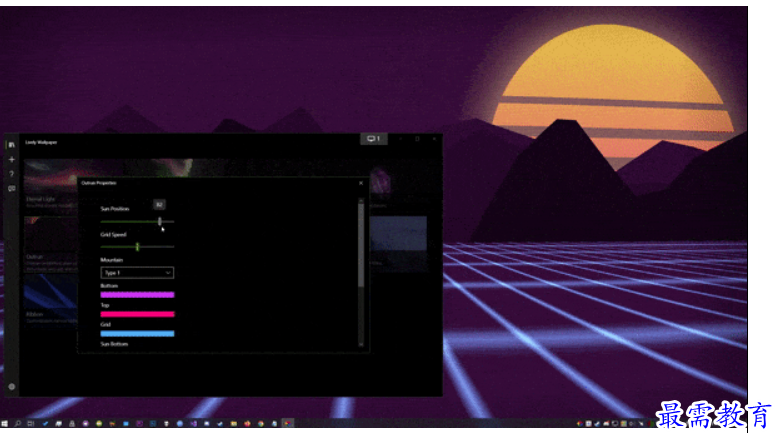The width and height of the screenshot is (780, 447).
Task: Click the Windows Start button
Action: click(4, 424)
